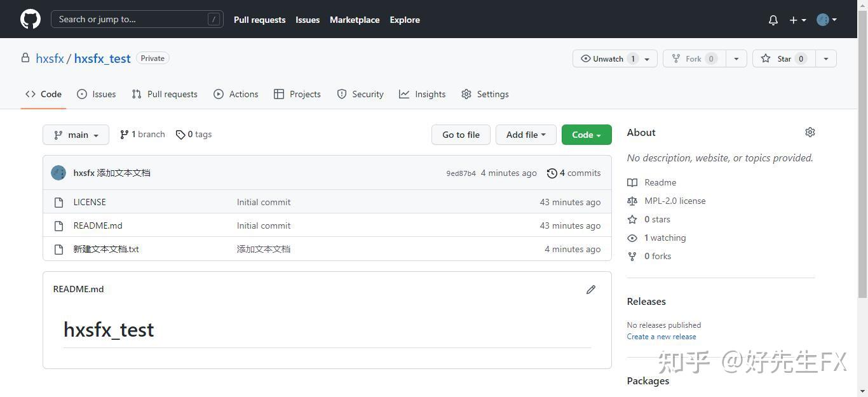This screenshot has height=397, width=868.
Task: Click the file icon next to LICENSE
Action: tap(58, 202)
